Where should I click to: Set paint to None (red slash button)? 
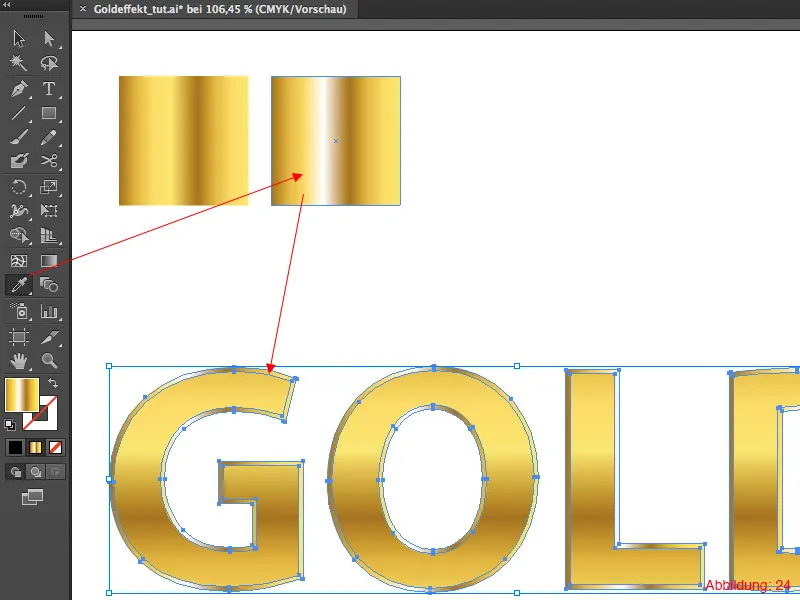pos(55,448)
